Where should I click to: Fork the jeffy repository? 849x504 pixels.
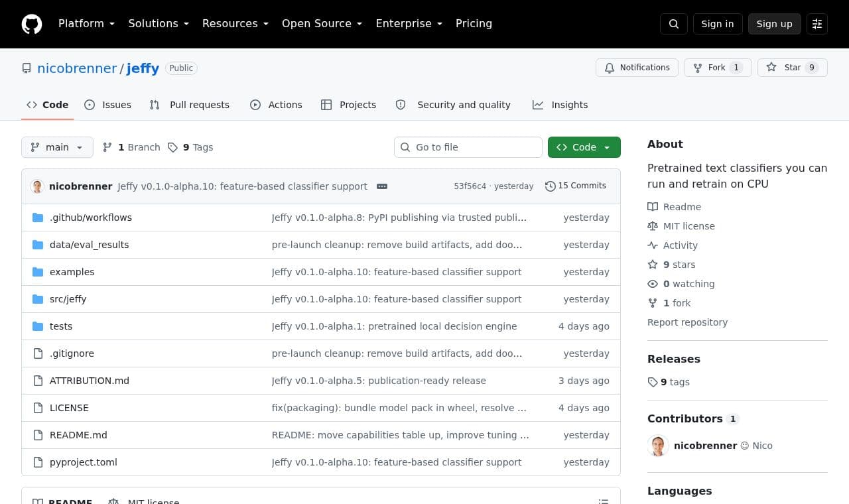pos(718,68)
